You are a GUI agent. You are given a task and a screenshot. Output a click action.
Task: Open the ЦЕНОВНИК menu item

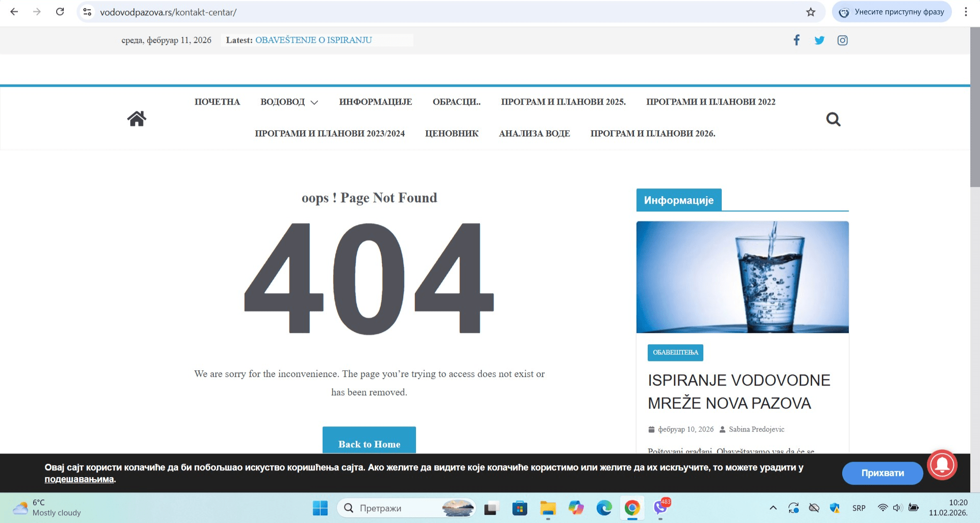(452, 134)
